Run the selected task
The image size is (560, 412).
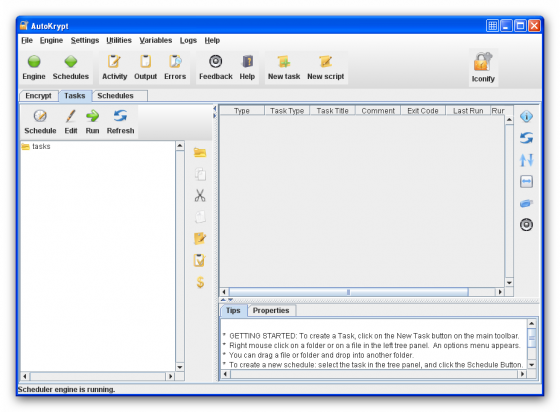pyautogui.click(x=92, y=121)
